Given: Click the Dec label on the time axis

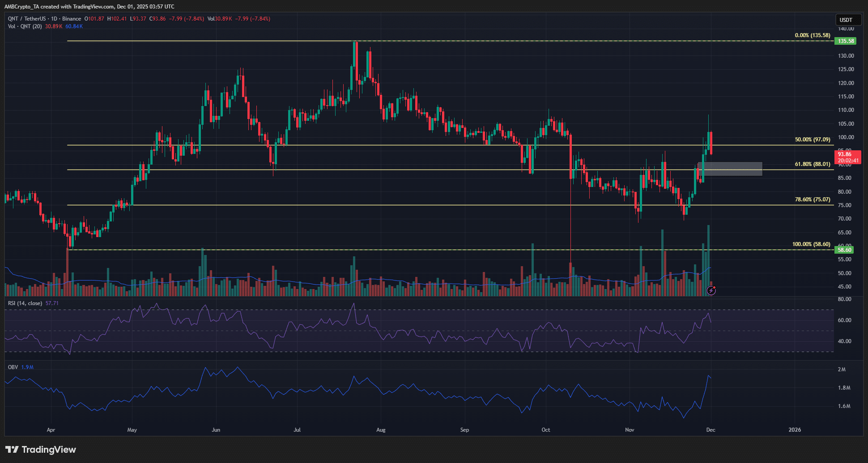Looking at the screenshot, I should 711,429.
